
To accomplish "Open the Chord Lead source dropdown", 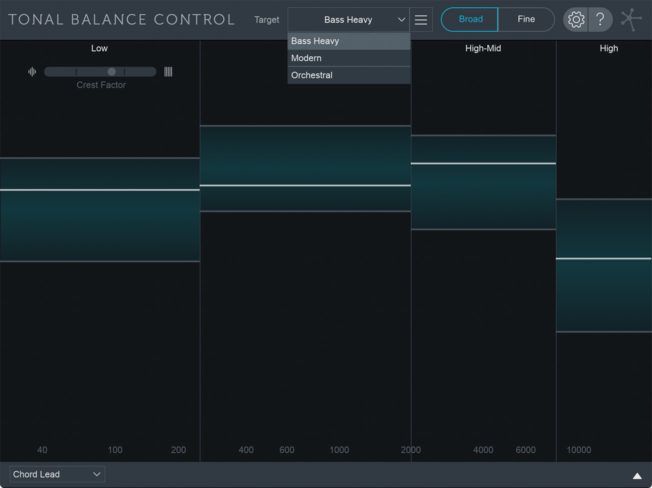I will tap(57, 474).
